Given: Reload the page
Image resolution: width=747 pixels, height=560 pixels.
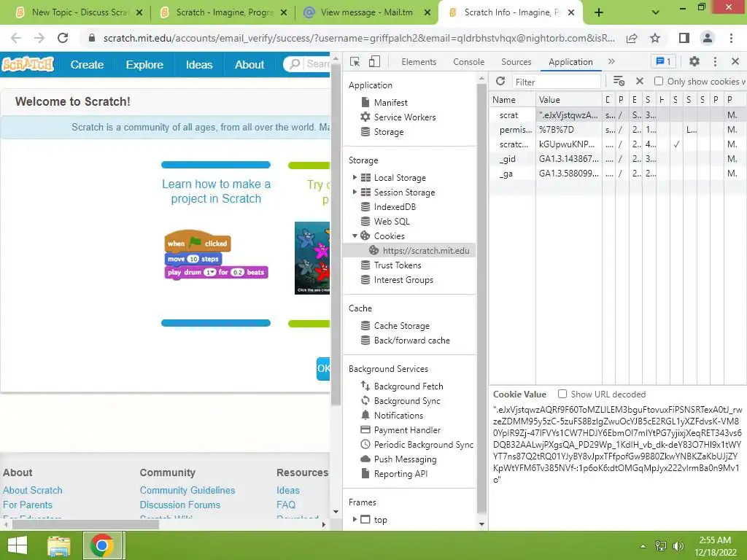Looking at the screenshot, I should (63, 38).
